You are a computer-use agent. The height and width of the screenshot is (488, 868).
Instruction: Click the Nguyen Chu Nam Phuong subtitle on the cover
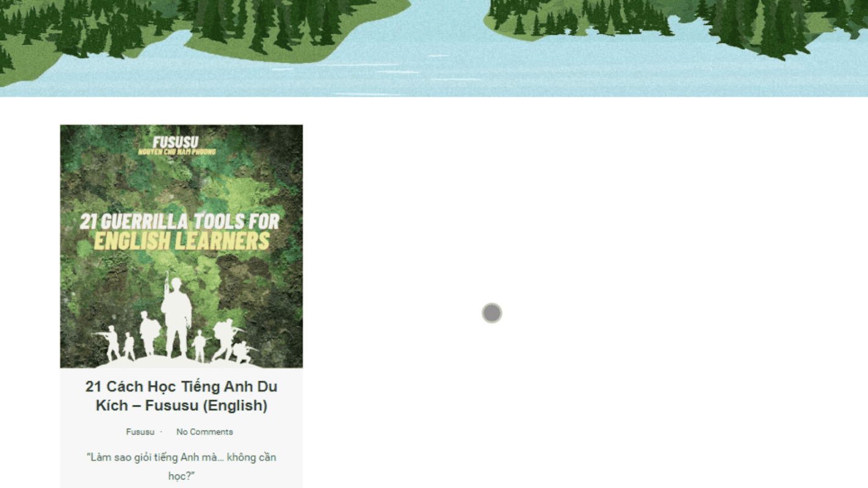(x=176, y=152)
